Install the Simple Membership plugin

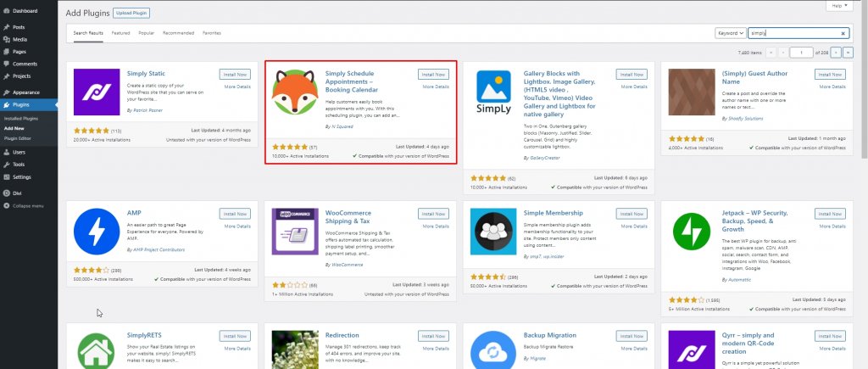coord(631,214)
